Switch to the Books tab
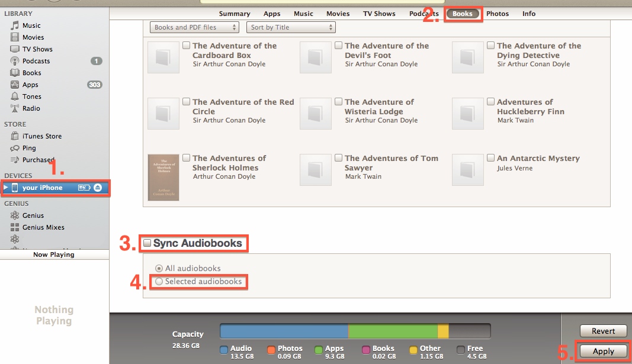This screenshot has height=364, width=632. coord(463,14)
